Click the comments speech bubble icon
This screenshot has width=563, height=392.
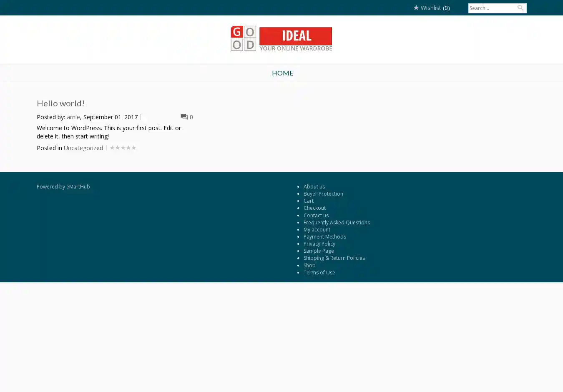[184, 117]
